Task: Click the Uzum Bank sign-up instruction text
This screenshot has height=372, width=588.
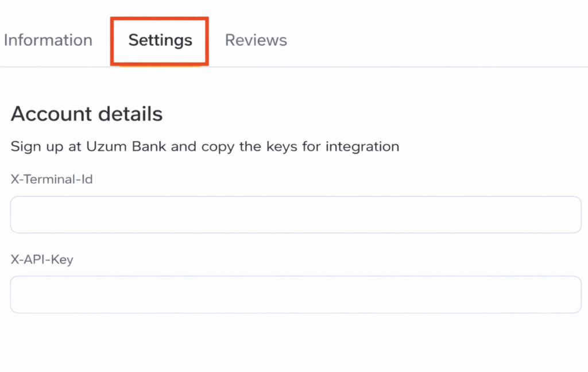Action: coord(204,146)
